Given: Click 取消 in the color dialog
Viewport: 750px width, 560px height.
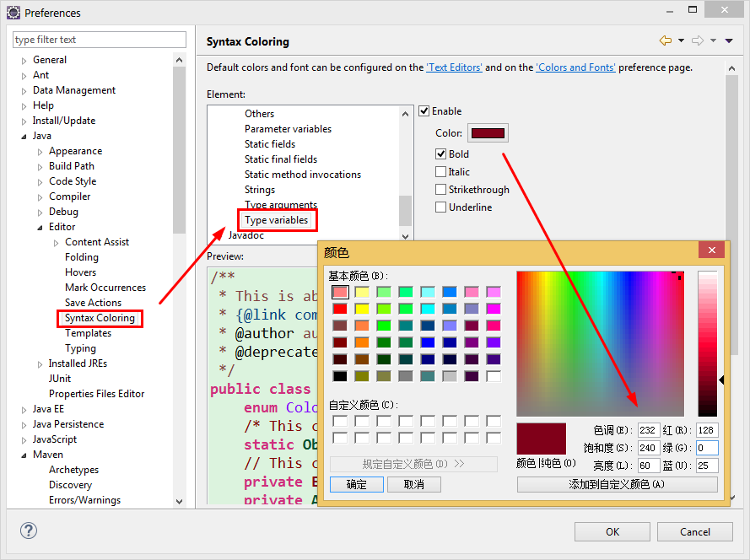Looking at the screenshot, I should tap(414, 484).
